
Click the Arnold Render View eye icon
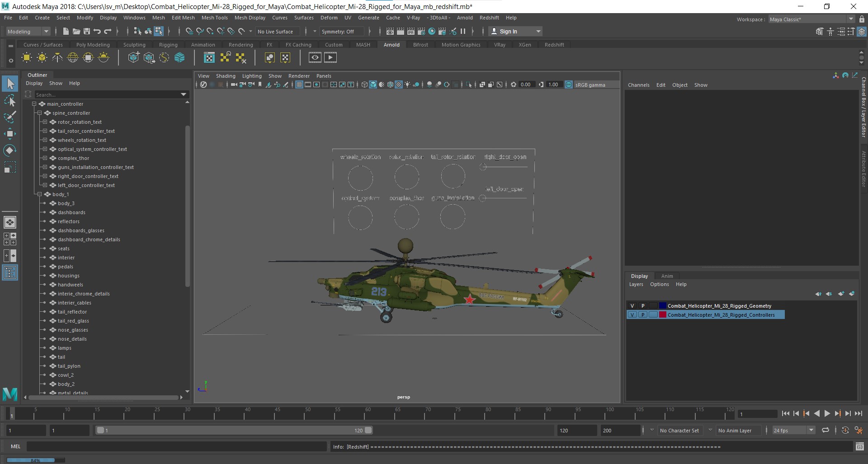[315, 57]
